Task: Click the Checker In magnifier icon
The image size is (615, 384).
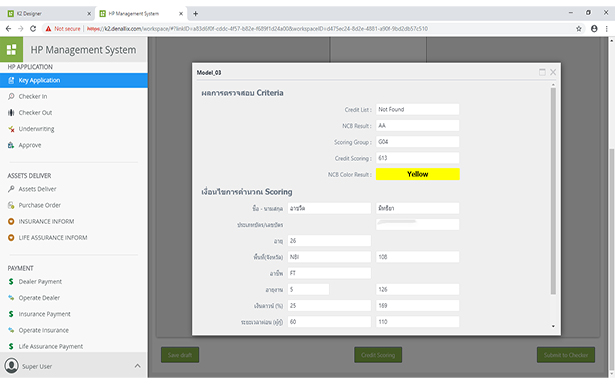Action: click(11, 96)
